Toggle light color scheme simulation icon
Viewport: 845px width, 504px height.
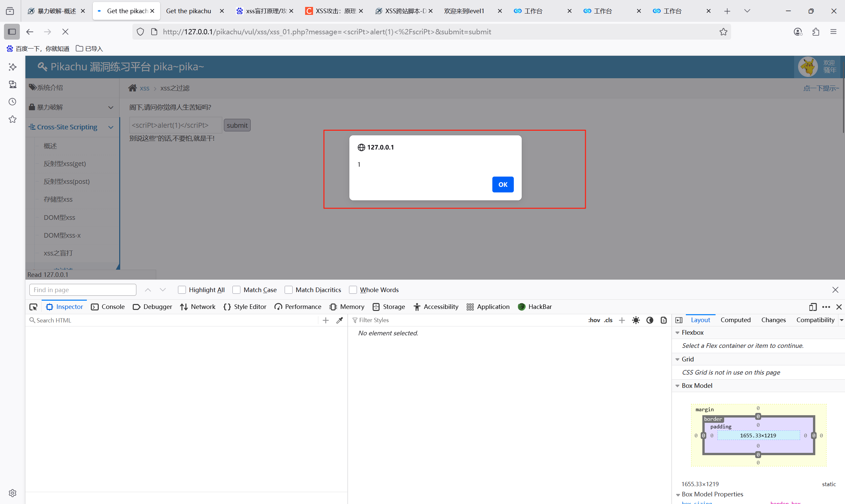coord(636,320)
